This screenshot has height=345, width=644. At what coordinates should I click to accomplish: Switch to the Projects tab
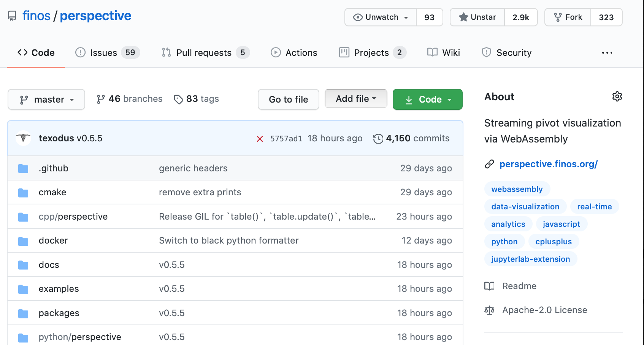pos(373,53)
